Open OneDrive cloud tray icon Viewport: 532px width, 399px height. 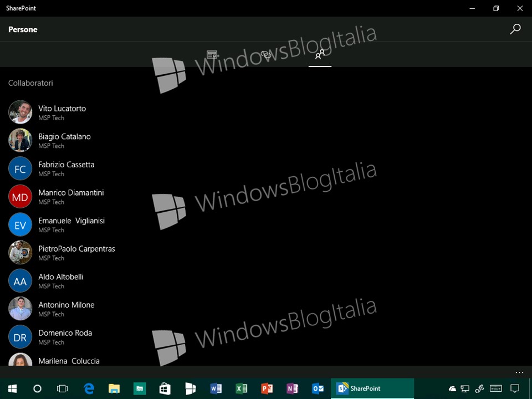pyautogui.click(x=452, y=388)
